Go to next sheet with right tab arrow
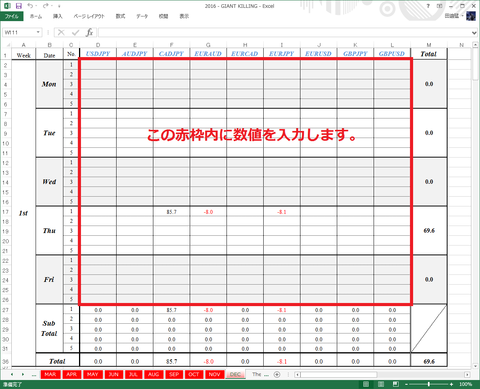 coord(23,374)
